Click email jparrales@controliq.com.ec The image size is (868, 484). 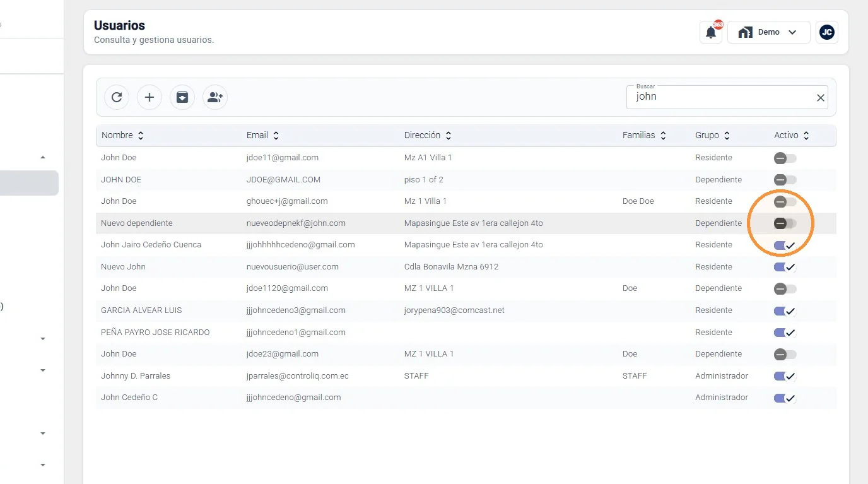point(298,376)
